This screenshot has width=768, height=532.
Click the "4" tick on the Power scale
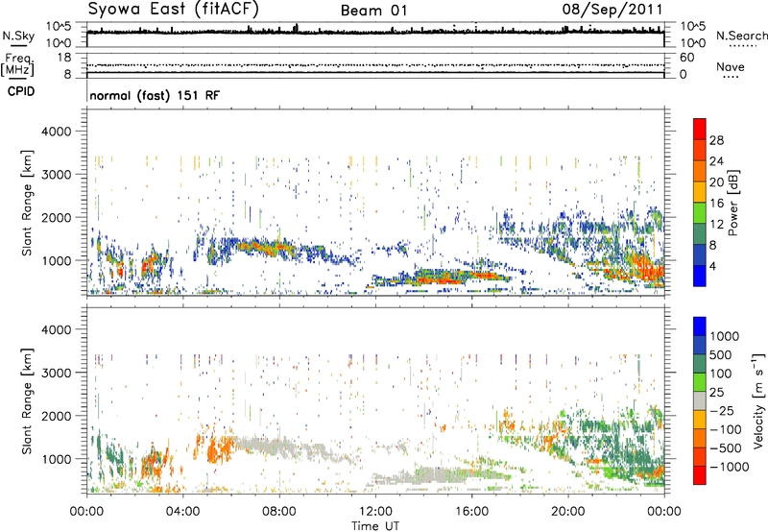pos(712,266)
